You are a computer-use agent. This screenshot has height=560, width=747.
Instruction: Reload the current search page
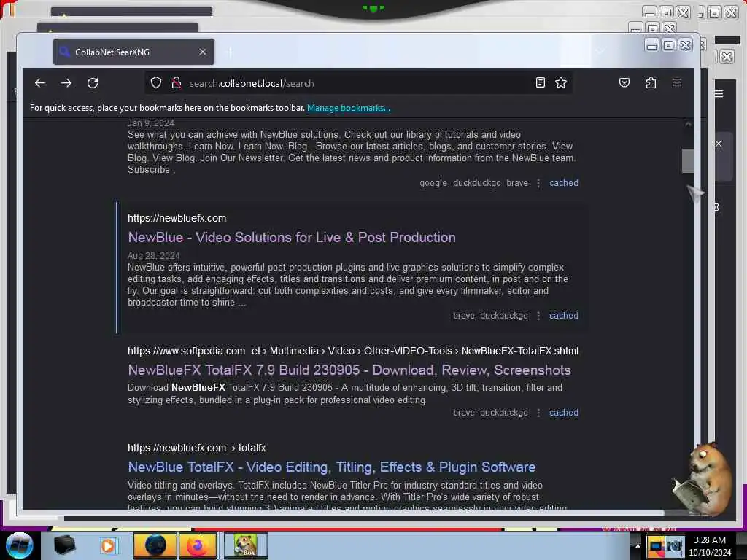point(93,83)
